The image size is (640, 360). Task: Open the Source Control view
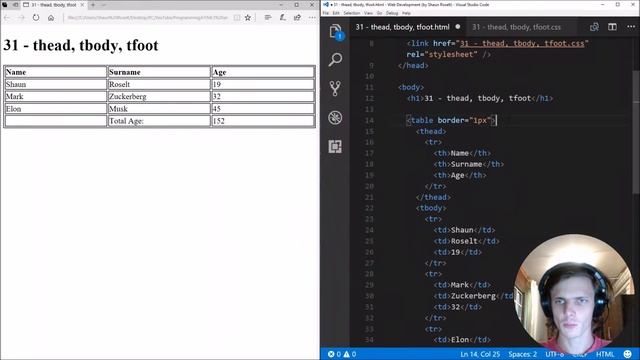click(x=335, y=89)
